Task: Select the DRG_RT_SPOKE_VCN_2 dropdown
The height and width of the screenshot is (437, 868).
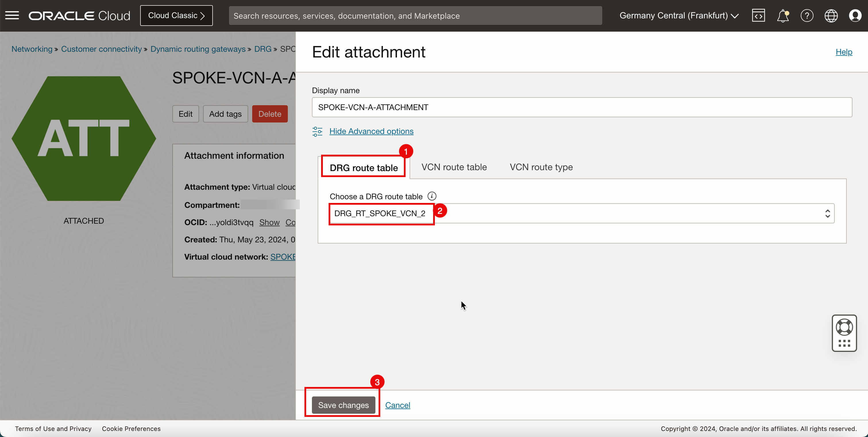Action: click(581, 213)
